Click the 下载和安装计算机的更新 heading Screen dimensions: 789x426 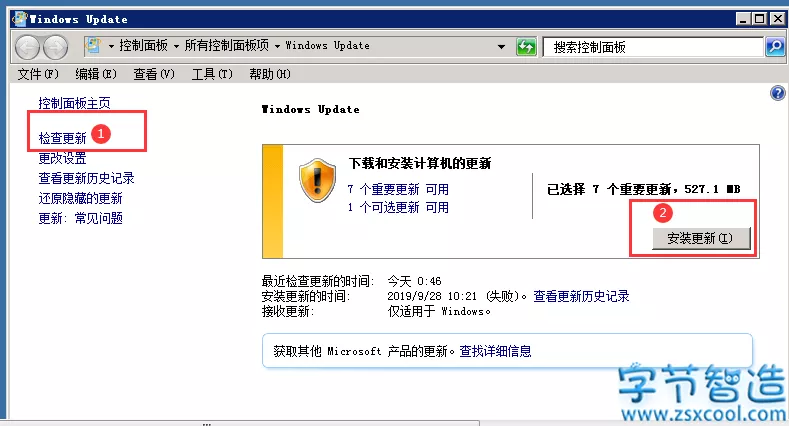[x=420, y=163]
